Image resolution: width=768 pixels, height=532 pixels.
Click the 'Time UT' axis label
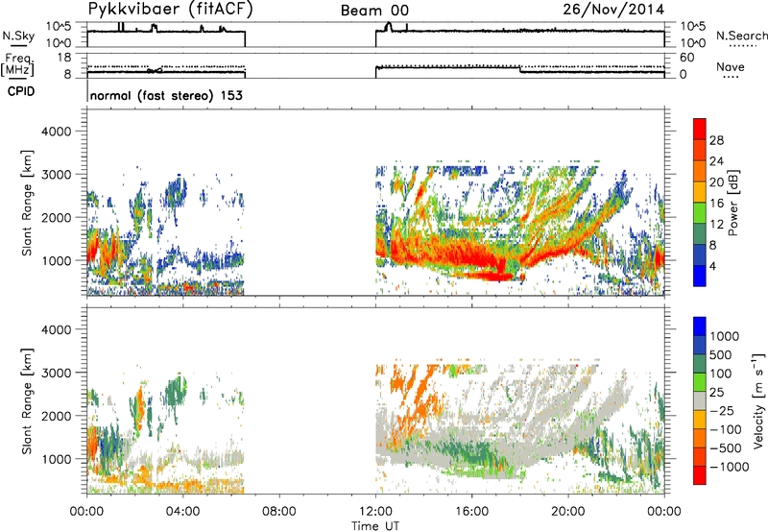click(375, 526)
